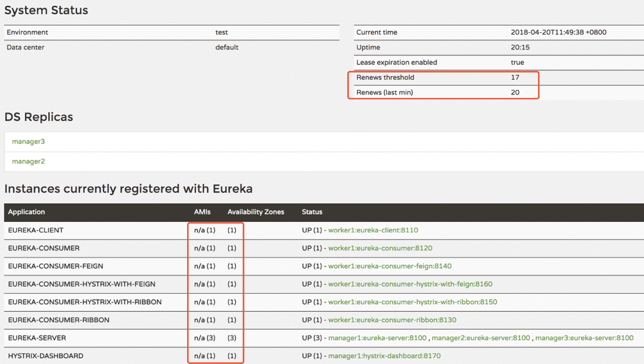Click the 2018-04-20T11:49:38 +0800 time value
644x364 pixels.
pyautogui.click(x=559, y=32)
